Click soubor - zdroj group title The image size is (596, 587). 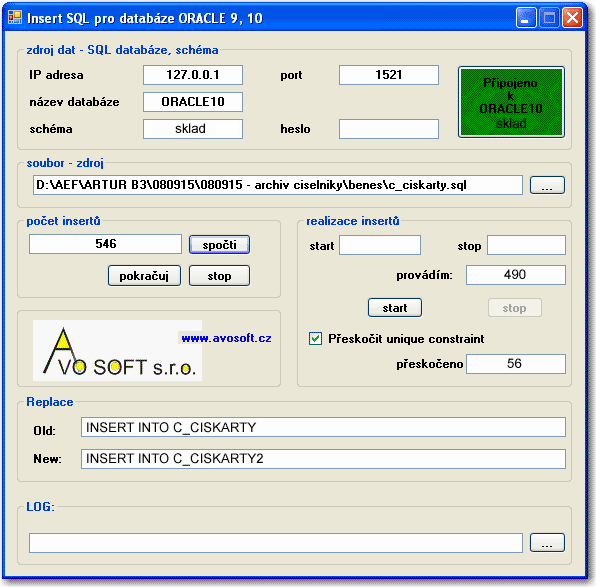65,163
